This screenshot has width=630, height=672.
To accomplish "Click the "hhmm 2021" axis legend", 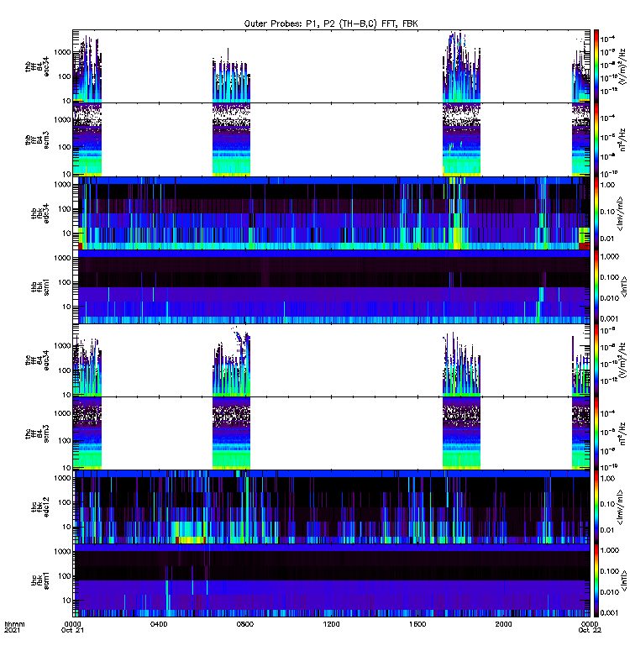I will [14, 627].
